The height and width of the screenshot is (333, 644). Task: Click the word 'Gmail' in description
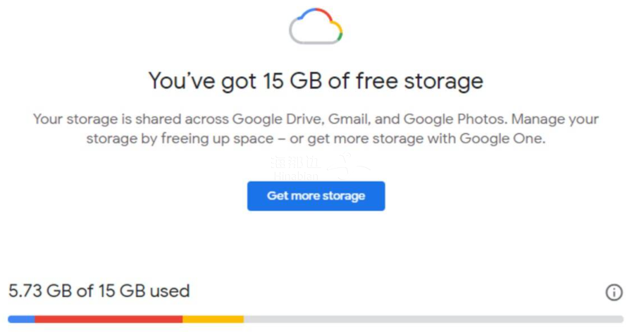coord(350,119)
